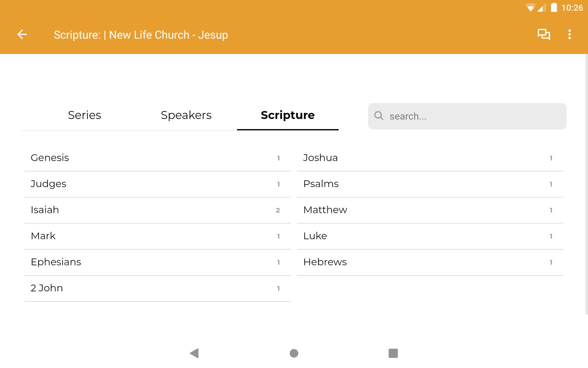The width and height of the screenshot is (588, 368).
Task: Choose Hebrews from the list
Action: click(x=430, y=262)
